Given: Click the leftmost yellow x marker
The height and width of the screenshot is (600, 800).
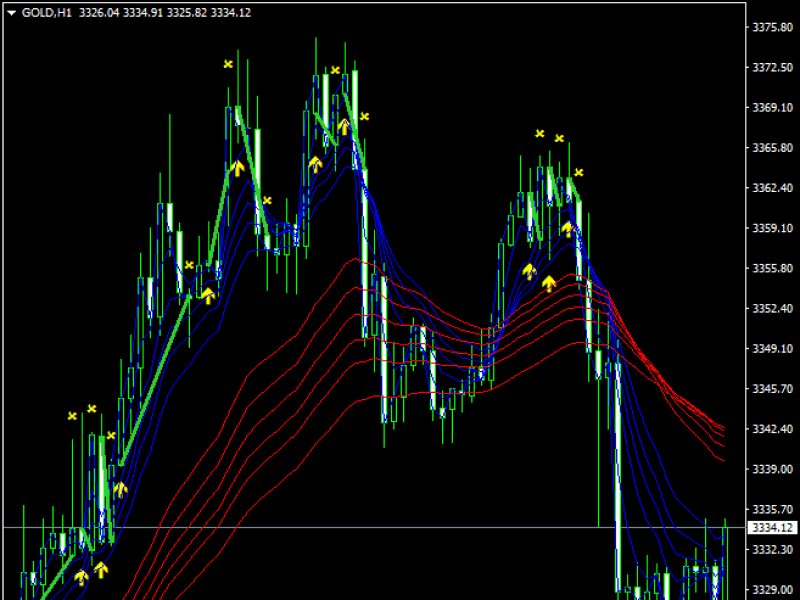Looking at the screenshot, I should (x=72, y=415).
